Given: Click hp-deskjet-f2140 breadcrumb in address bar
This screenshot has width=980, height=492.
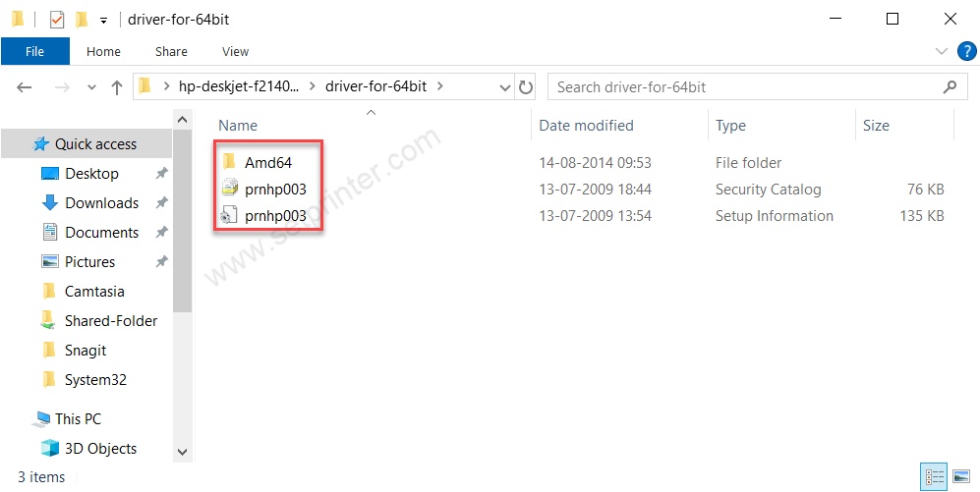Looking at the screenshot, I should click(240, 86).
